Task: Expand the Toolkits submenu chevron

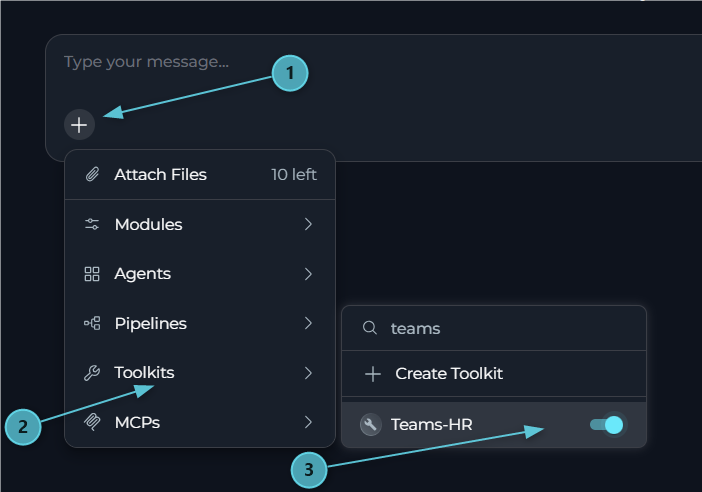Action: [308, 373]
